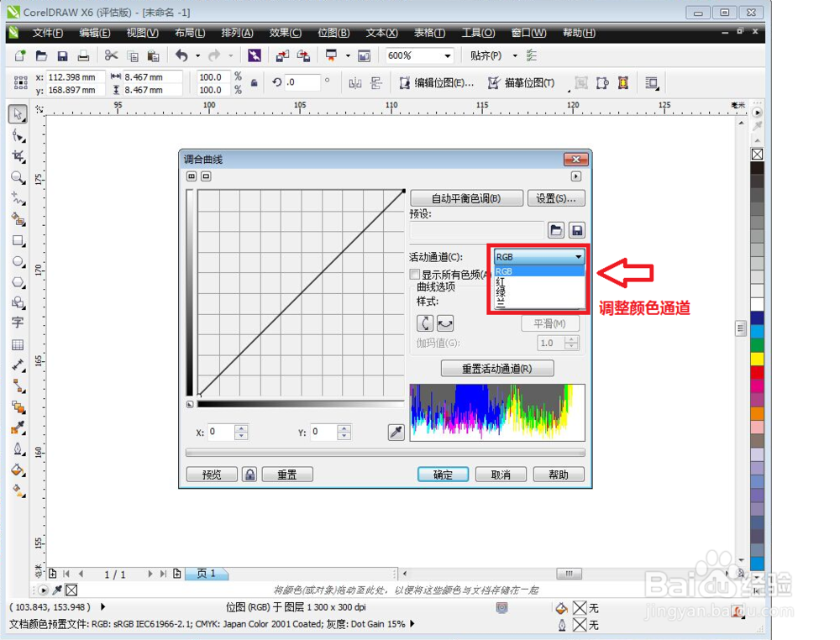This screenshot has height=640, width=840.
Task: Pick a tone with the dialog eyedropper
Action: [x=396, y=431]
